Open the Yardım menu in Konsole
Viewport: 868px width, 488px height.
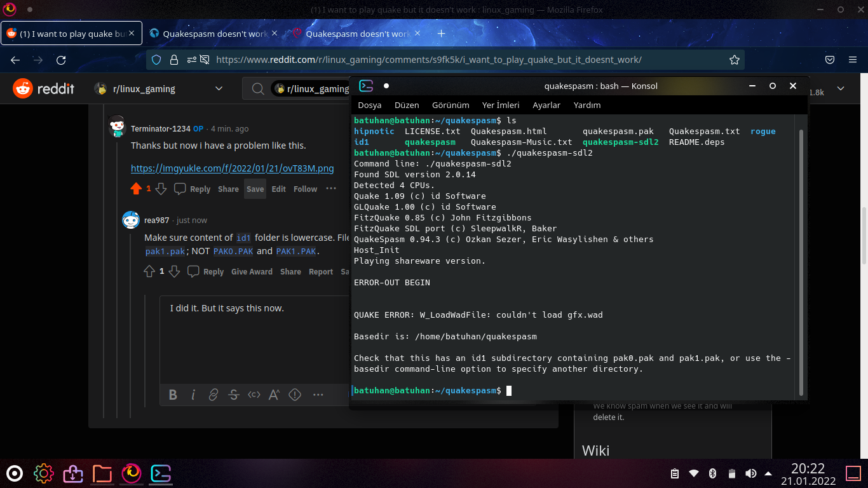[x=587, y=105]
